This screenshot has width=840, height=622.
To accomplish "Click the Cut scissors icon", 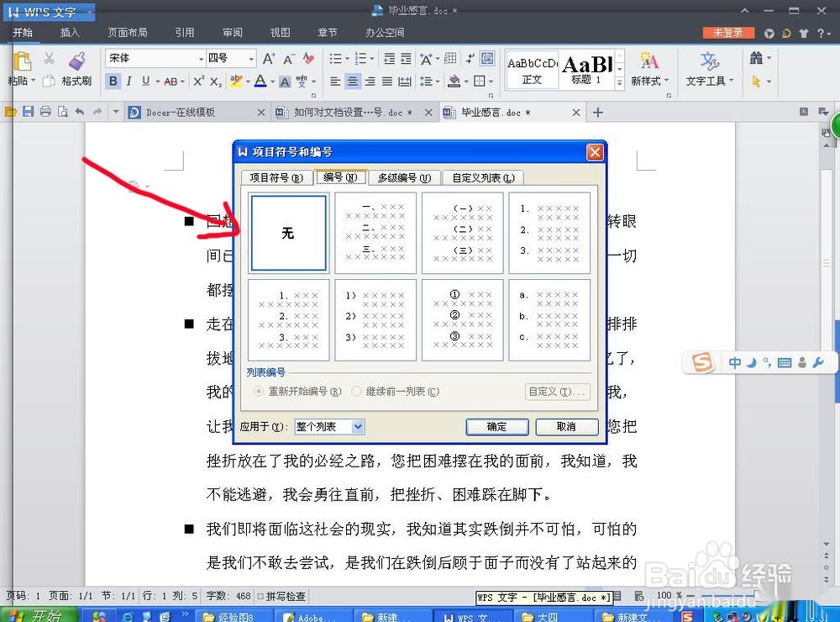I will (49, 58).
